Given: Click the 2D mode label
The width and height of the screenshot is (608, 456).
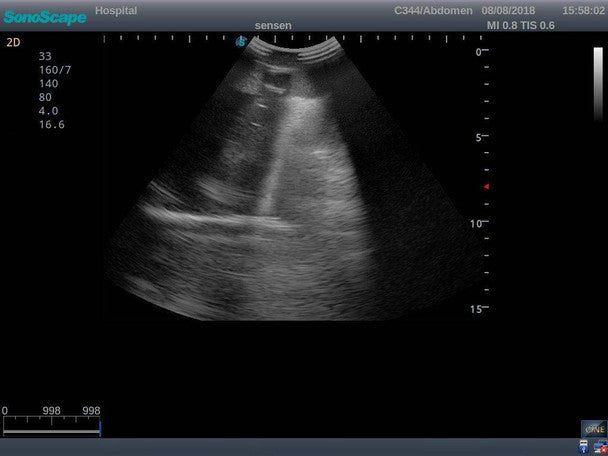Looking at the screenshot, I should (x=13, y=43).
